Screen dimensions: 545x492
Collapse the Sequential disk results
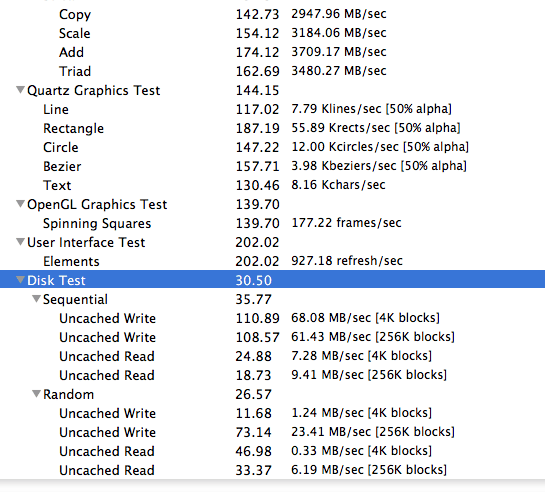36,299
